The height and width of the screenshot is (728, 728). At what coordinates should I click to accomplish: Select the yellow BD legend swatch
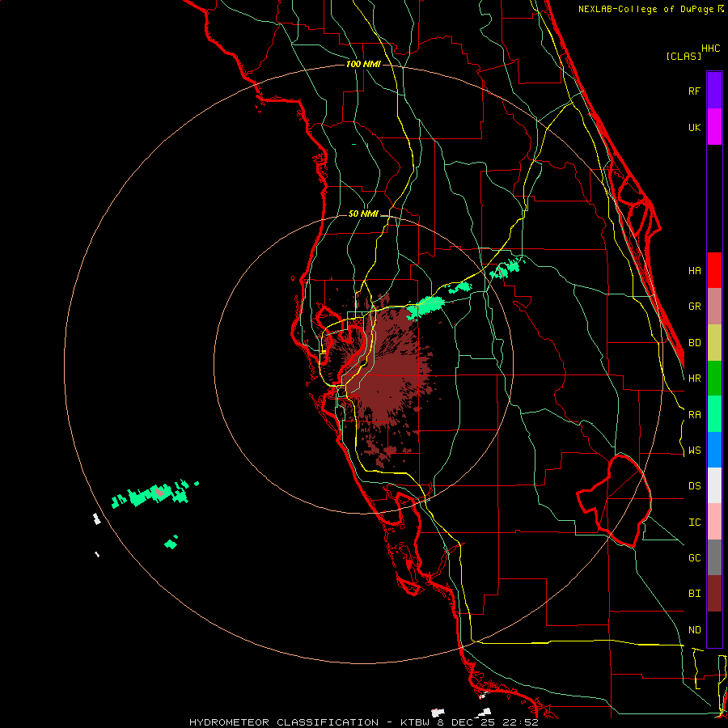coord(714,343)
